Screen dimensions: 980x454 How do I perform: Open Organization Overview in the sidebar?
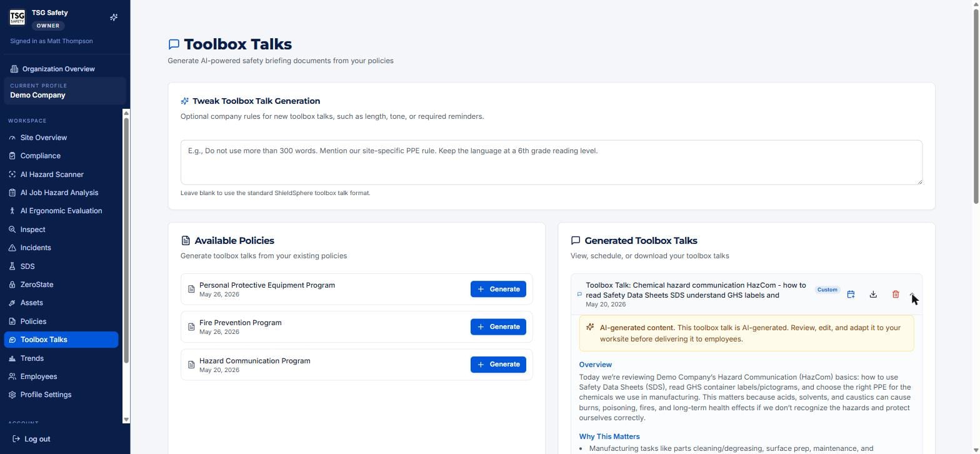(59, 69)
